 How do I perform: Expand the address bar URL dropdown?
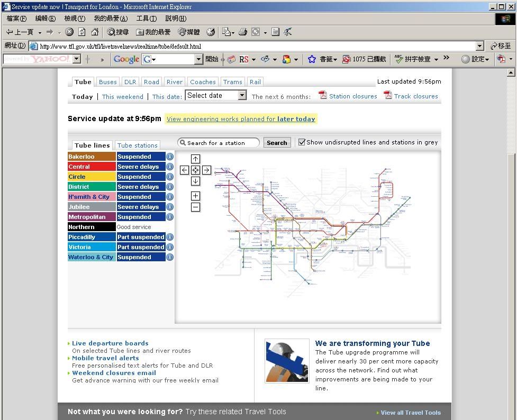coord(480,46)
